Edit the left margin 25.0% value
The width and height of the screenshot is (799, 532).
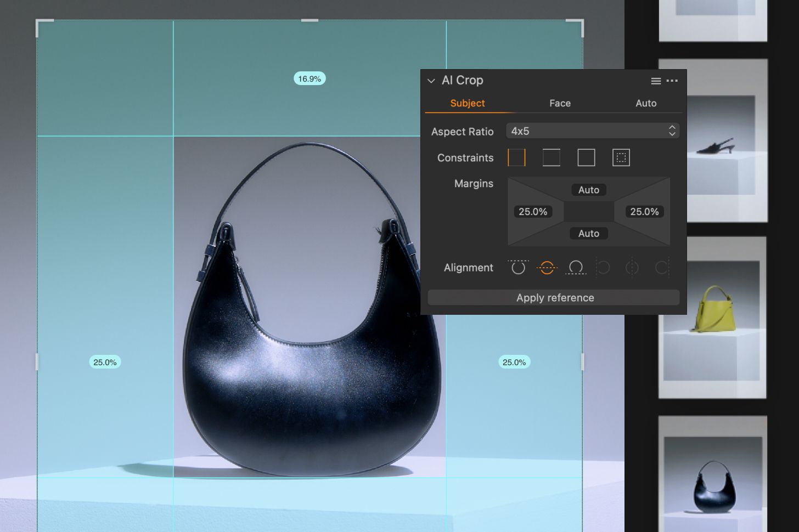(x=533, y=211)
